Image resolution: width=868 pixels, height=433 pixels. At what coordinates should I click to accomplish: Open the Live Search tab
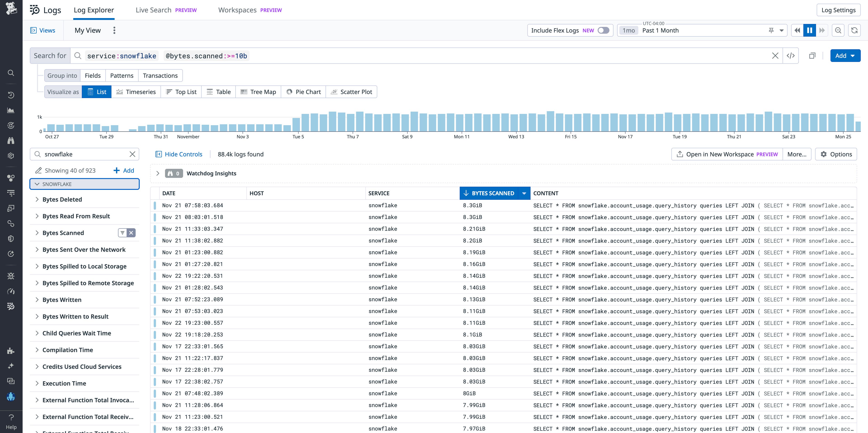click(x=153, y=10)
